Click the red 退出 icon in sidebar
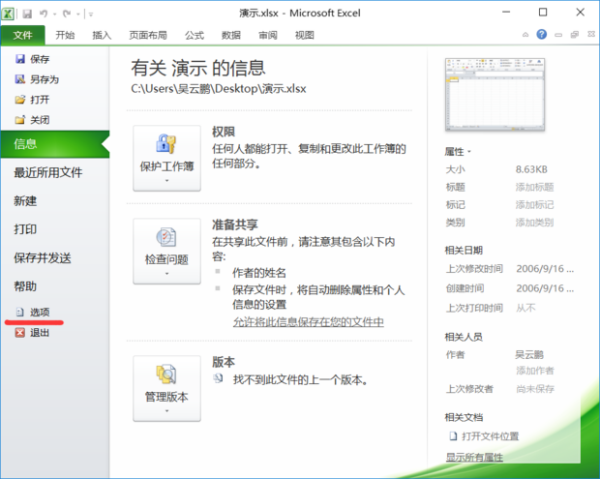The image size is (600, 479). 20,332
